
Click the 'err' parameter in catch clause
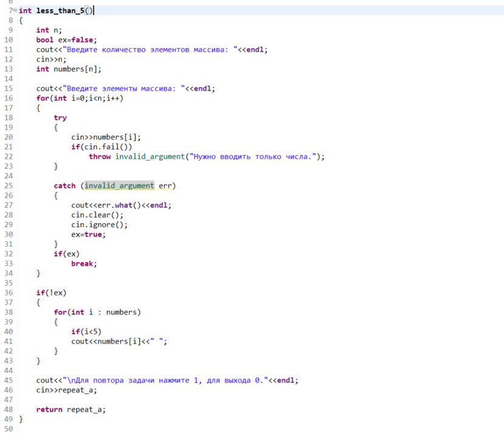coord(165,186)
